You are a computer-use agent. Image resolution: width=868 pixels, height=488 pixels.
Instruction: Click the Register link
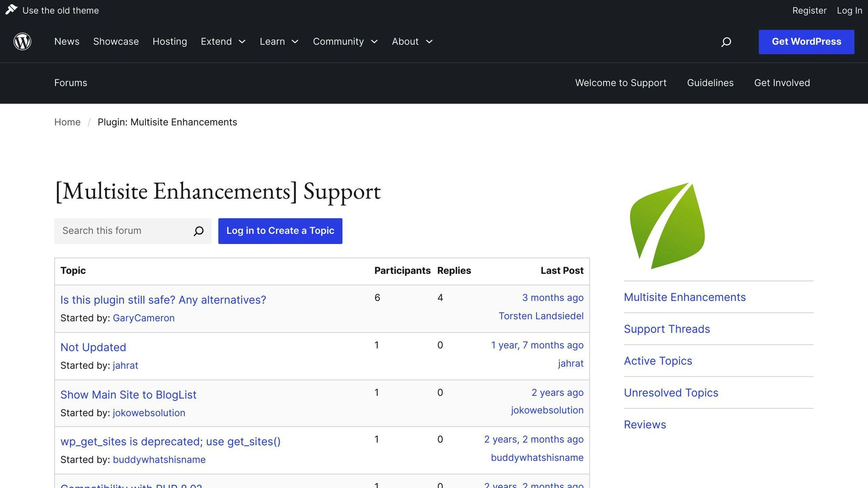point(810,10)
